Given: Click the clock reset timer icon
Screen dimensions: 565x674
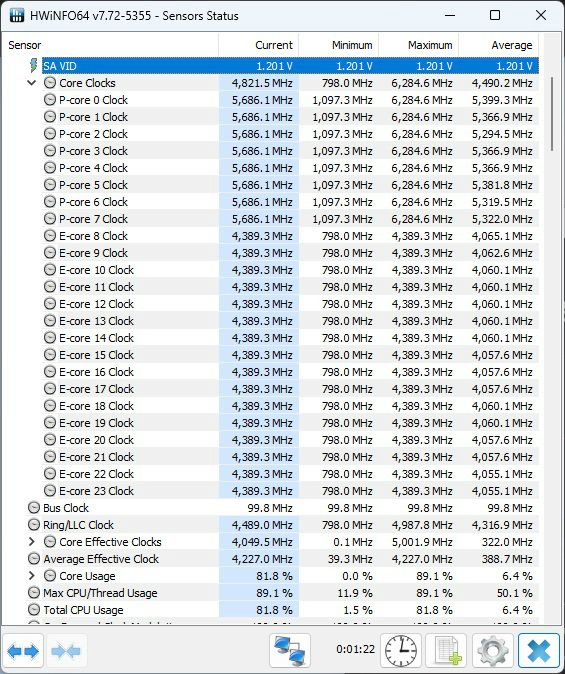Looking at the screenshot, I should point(401,651).
